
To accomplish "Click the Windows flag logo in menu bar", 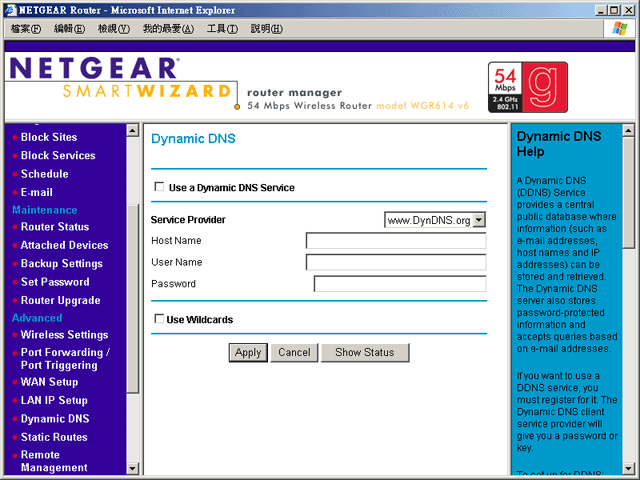I will click(619, 28).
